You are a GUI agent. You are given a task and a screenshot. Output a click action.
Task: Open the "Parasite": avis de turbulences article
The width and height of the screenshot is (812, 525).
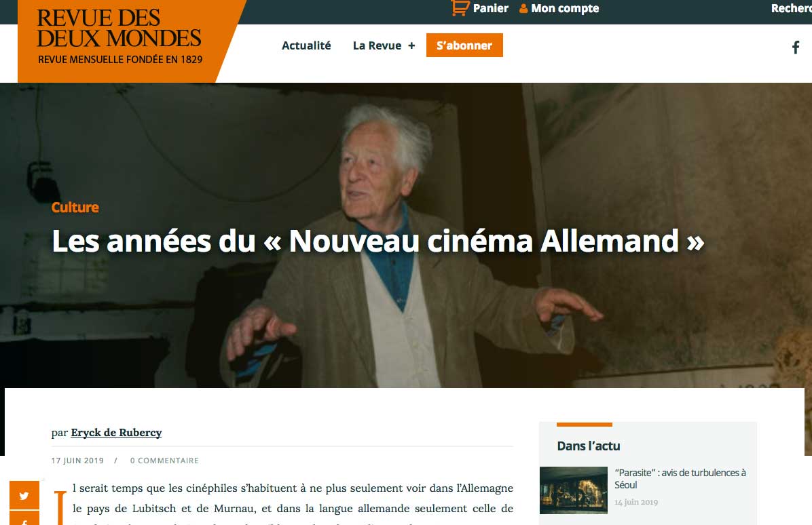[680, 478]
